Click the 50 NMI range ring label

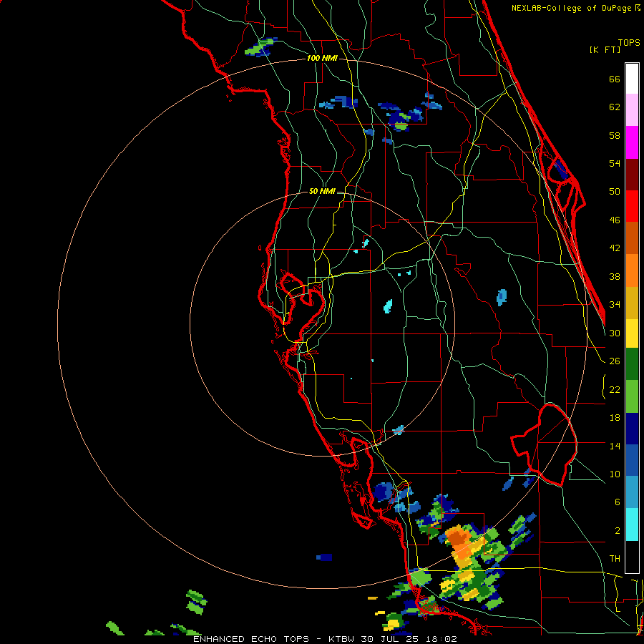click(322, 191)
